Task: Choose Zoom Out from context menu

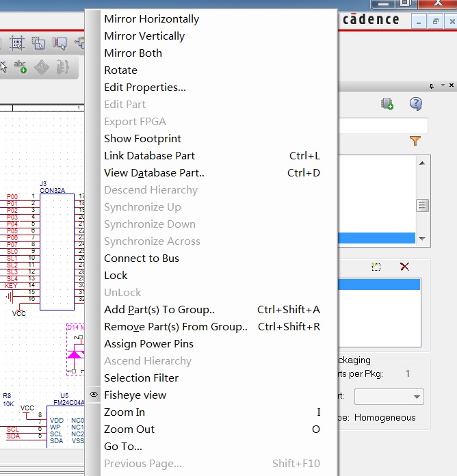Action: click(129, 429)
